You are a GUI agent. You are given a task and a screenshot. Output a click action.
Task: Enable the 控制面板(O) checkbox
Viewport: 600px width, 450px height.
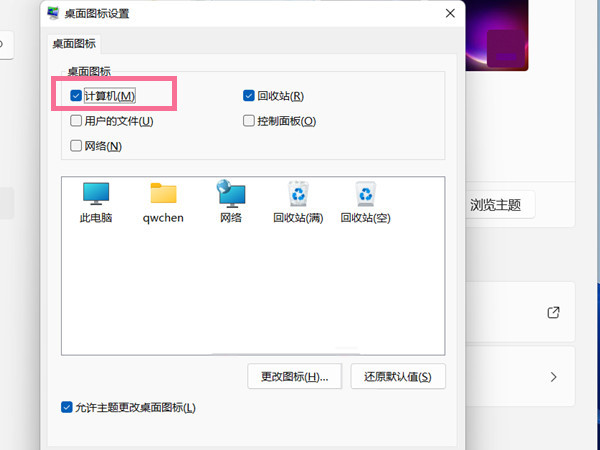[x=250, y=121]
